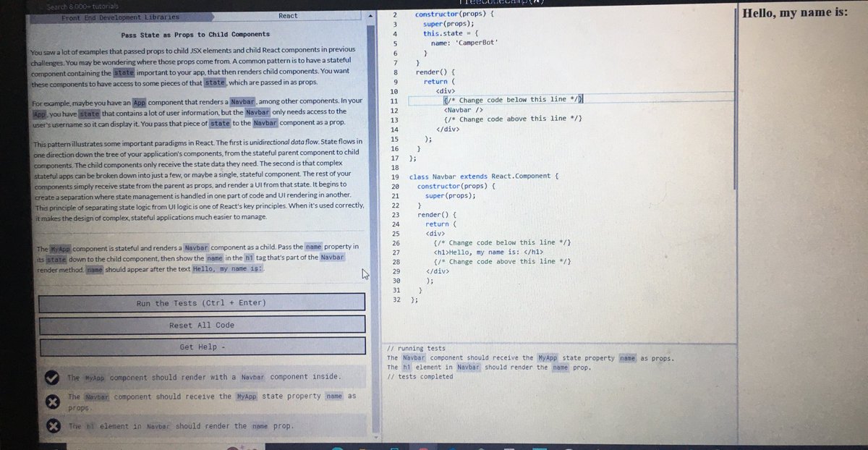Click the // tests completed console line
Image resolution: width=868 pixels, height=450 pixels.
(x=420, y=376)
